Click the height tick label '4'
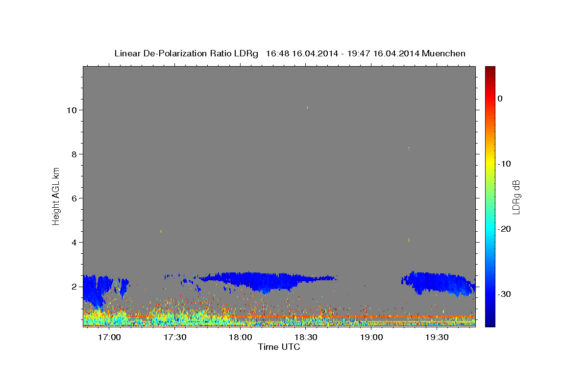The image size is (588, 392). point(74,242)
